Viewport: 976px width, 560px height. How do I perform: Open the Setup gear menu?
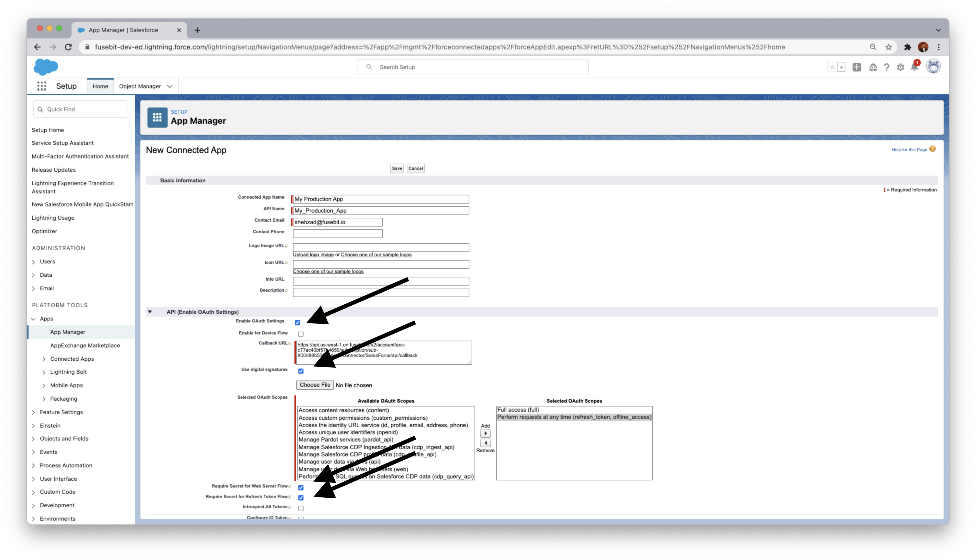coord(900,67)
